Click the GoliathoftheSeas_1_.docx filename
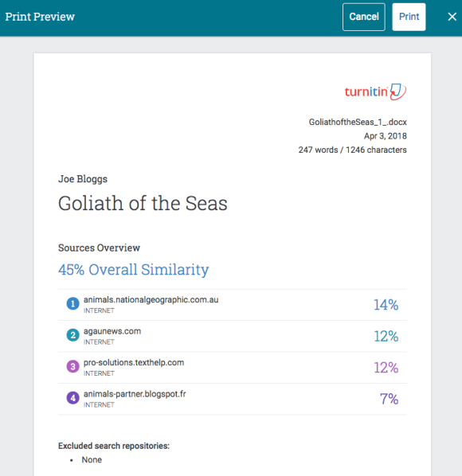This screenshot has height=476, width=462. (358, 122)
